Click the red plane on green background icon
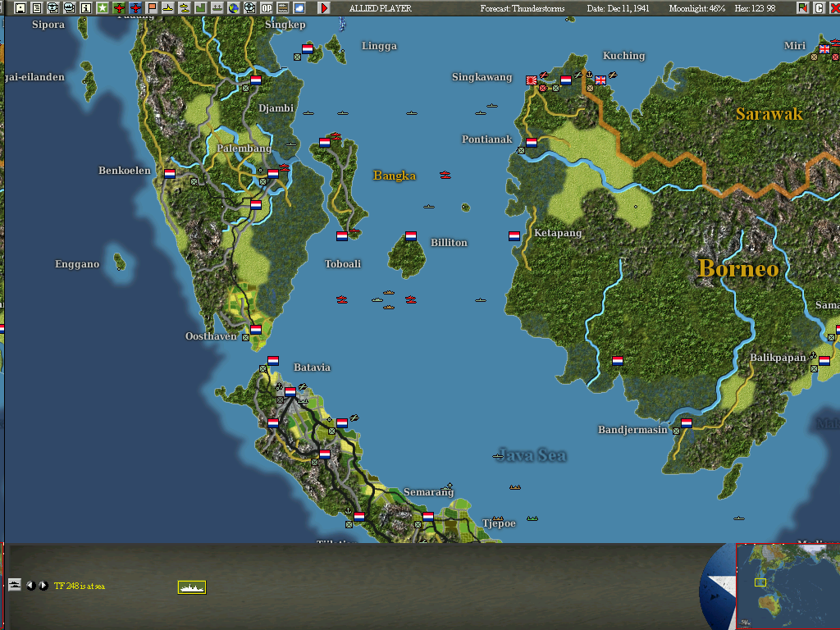This screenshot has height=630, width=840. (119, 8)
